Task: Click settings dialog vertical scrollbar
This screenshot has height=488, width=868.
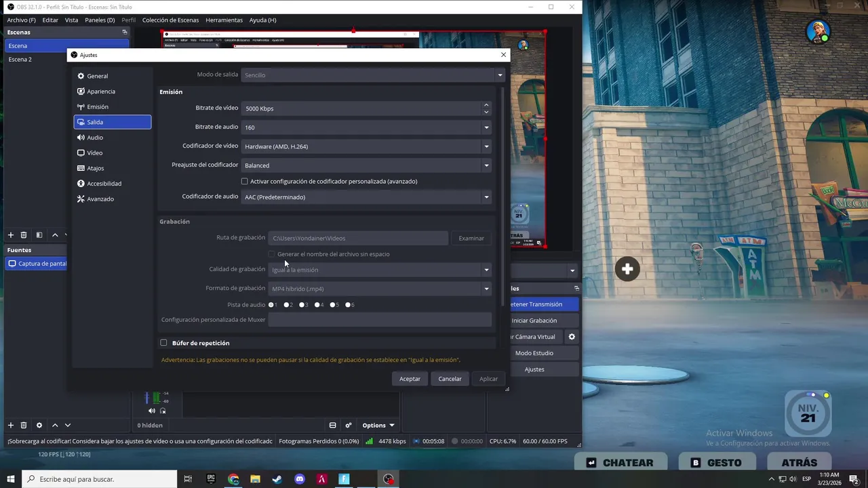Action: (x=502, y=197)
